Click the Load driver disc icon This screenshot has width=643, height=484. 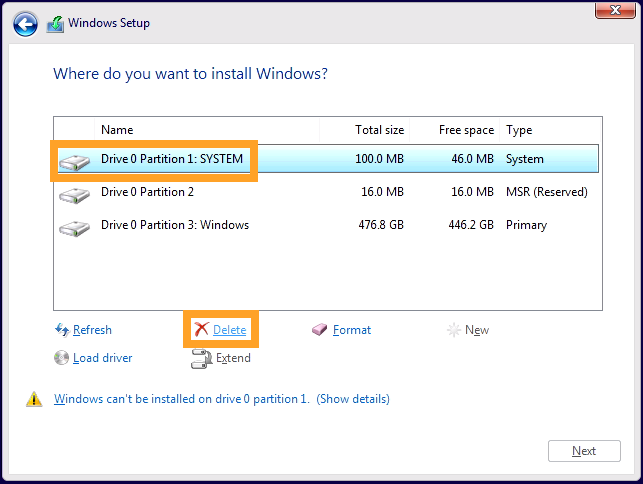62,358
